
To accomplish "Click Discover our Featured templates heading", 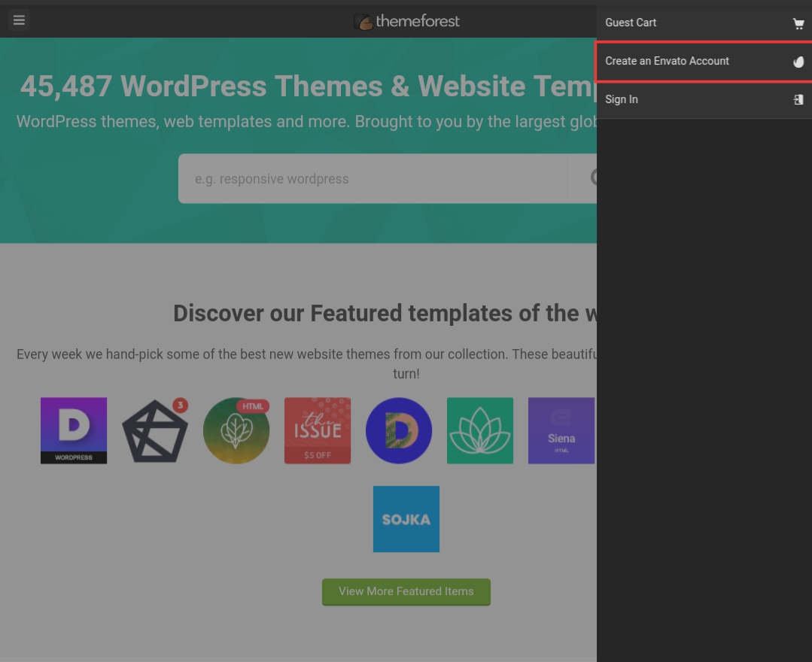I will tap(385, 313).
